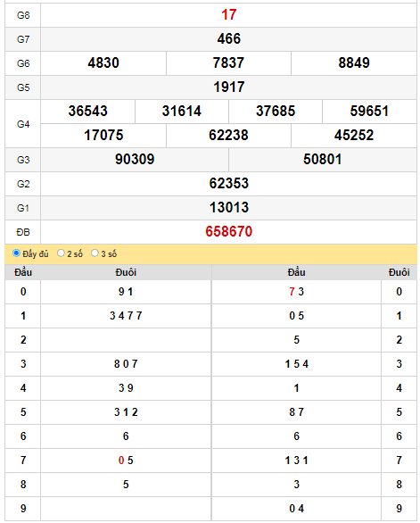Select G7 result 466
Screen dimensions: 420x523
228,39
